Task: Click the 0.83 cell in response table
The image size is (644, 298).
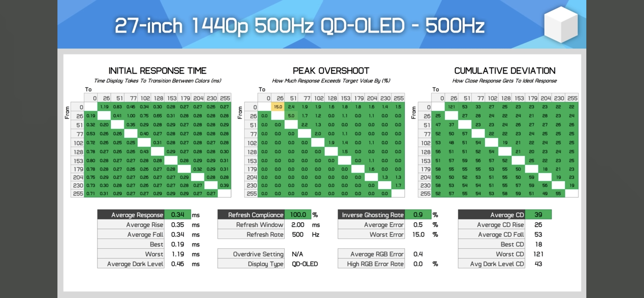Action: 117,107
